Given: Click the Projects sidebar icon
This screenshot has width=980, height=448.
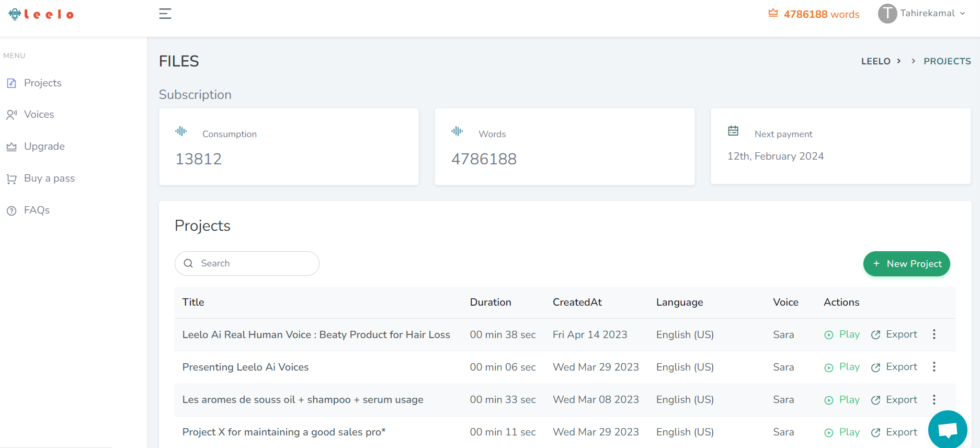Looking at the screenshot, I should coord(12,83).
